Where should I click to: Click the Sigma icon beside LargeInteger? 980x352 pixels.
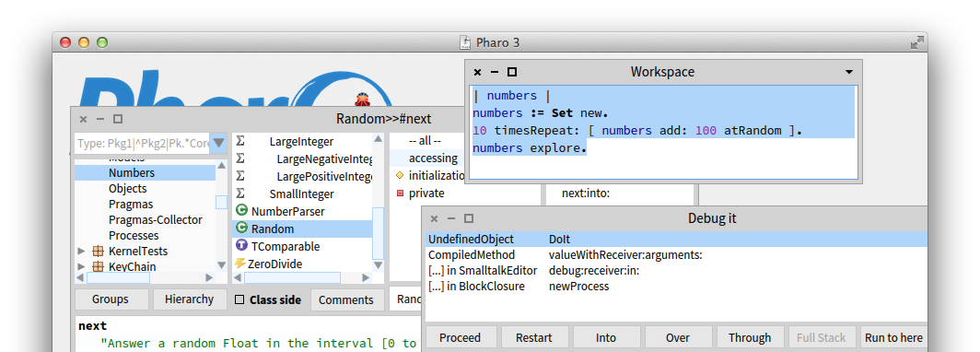[240, 141]
